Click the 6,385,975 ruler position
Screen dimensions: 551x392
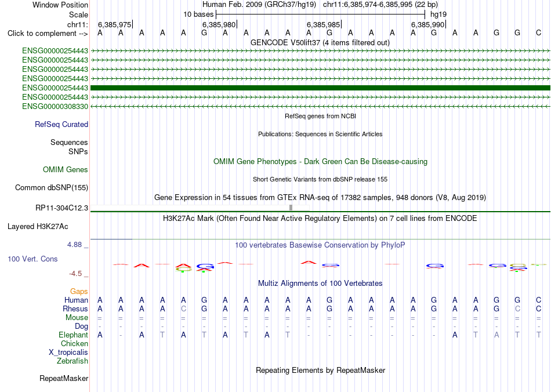click(115, 24)
